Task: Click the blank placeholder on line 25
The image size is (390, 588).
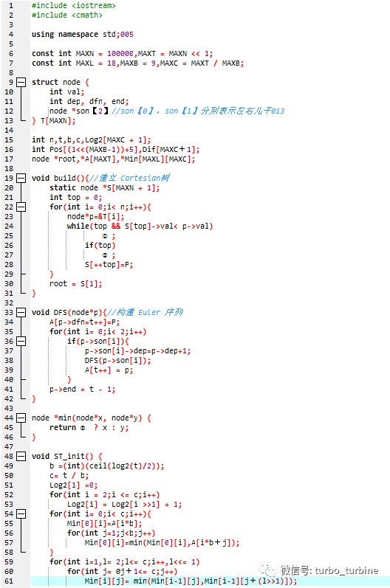Action: (x=105, y=236)
